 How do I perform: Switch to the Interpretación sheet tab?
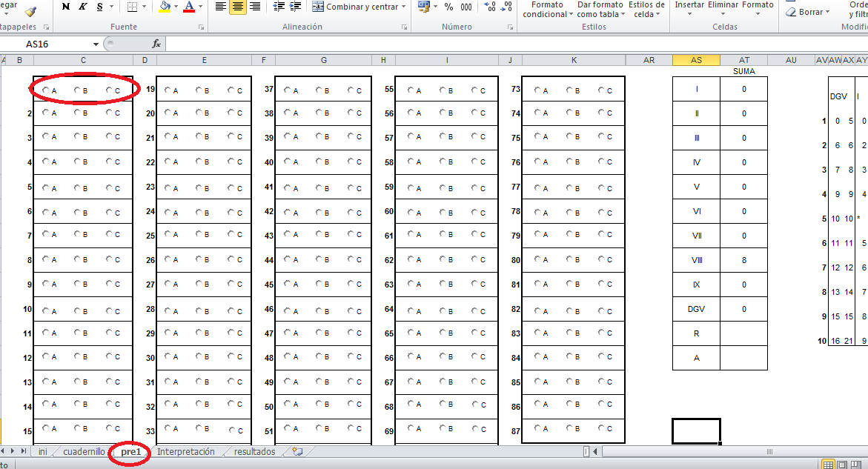(185, 452)
